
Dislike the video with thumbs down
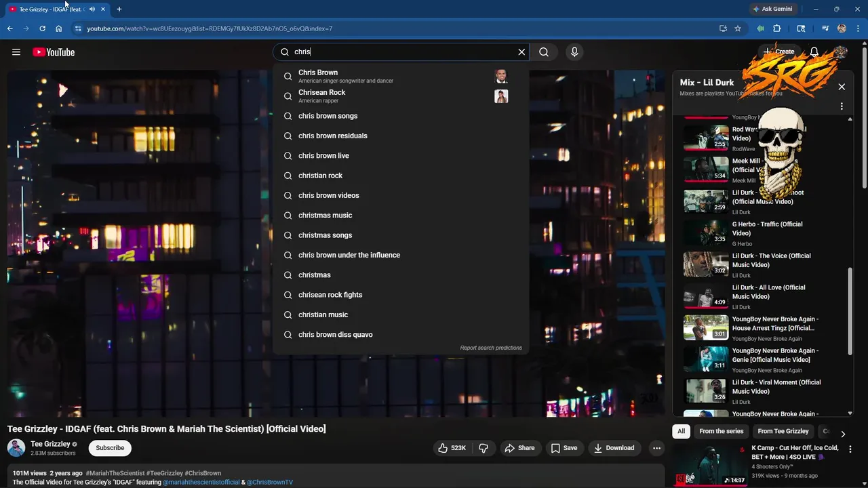[x=484, y=448]
